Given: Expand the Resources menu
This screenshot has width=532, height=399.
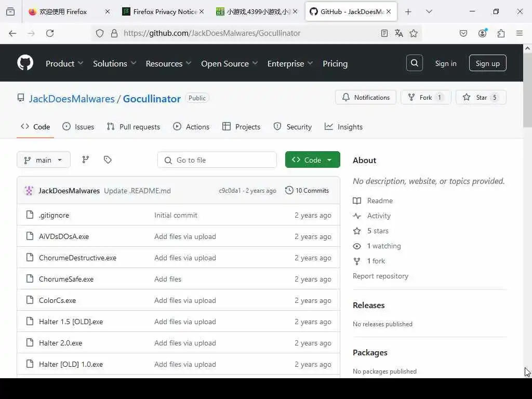Looking at the screenshot, I should point(169,63).
